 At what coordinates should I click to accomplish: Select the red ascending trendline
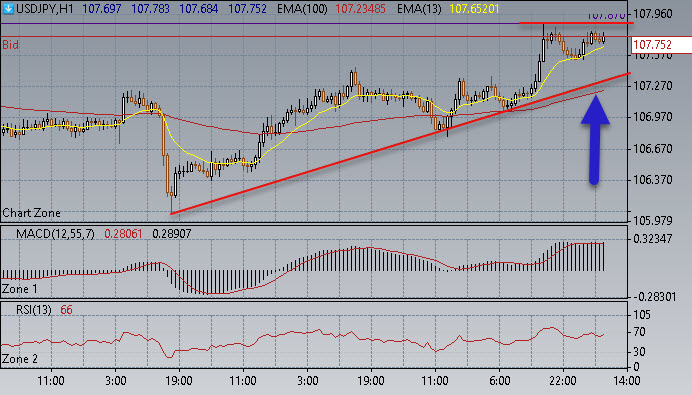click(400, 143)
